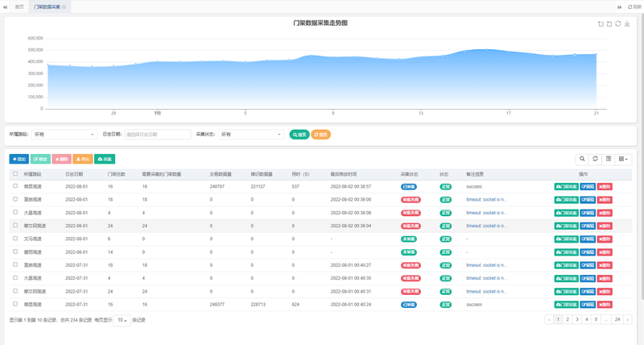Viewport: 644px width, 345px height.
Task: Click the 日志日期 date input field
Action: tap(158, 135)
